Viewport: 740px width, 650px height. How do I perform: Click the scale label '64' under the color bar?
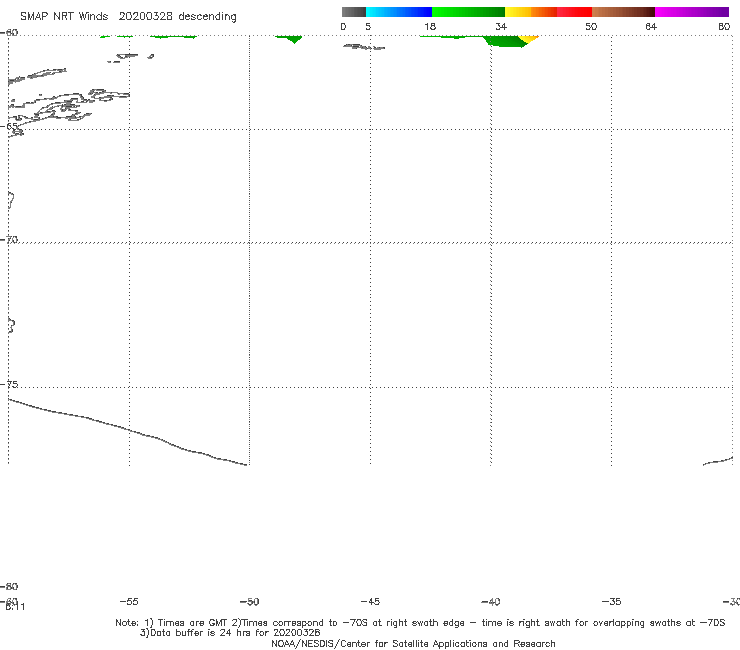click(651, 27)
